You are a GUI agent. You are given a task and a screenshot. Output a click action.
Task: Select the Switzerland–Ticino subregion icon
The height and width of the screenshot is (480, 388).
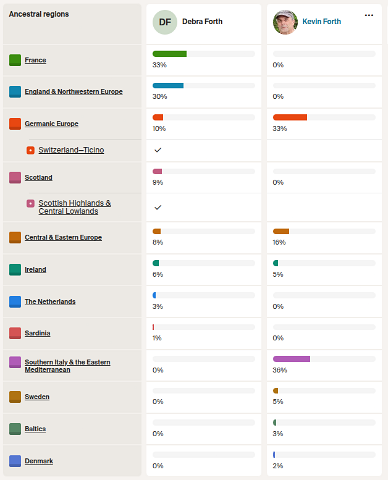coord(30,150)
